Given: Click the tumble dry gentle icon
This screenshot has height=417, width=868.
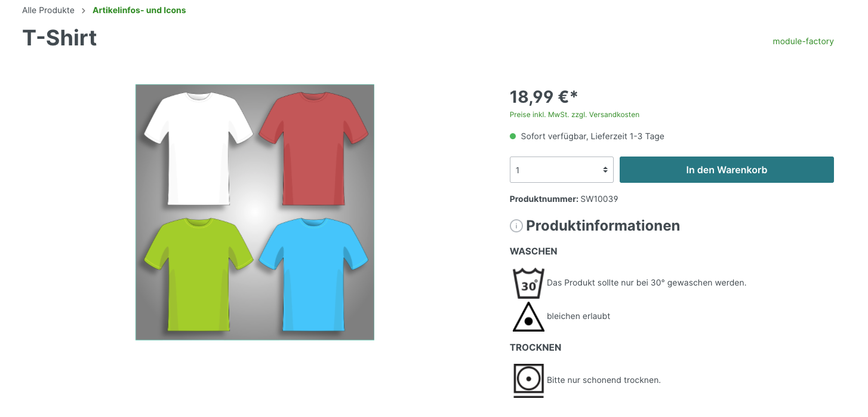Looking at the screenshot, I should [x=528, y=380].
